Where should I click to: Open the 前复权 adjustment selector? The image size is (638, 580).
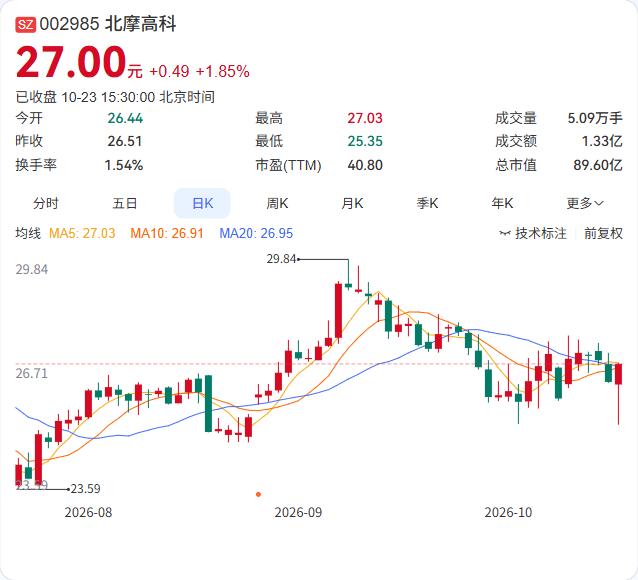(x=603, y=233)
